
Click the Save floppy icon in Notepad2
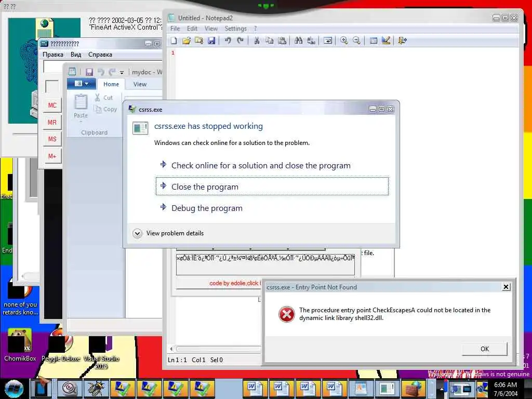(x=211, y=41)
